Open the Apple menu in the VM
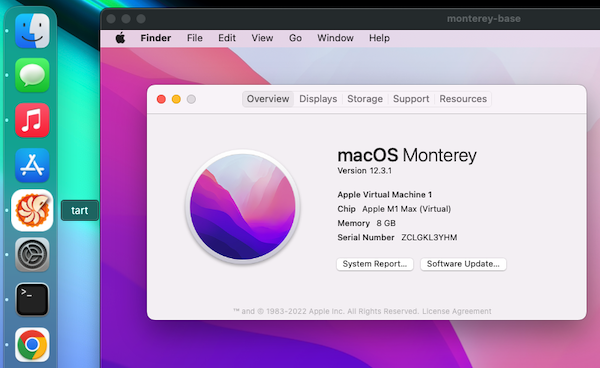The height and width of the screenshot is (368, 600). 120,38
